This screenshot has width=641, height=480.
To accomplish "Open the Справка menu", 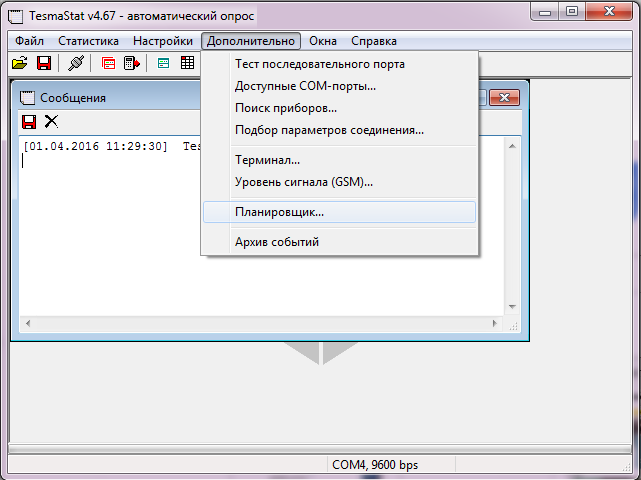I will tap(374, 41).
